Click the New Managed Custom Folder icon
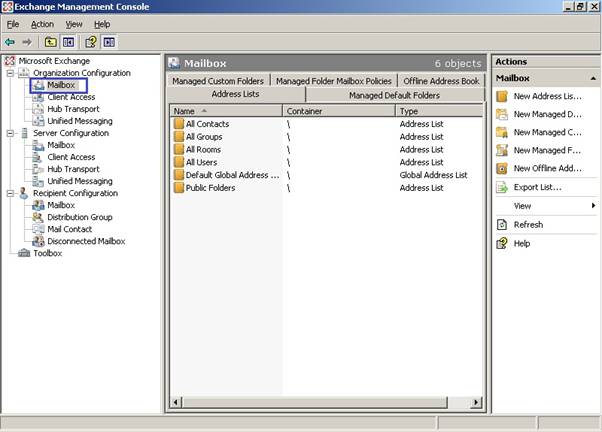 coord(502,132)
